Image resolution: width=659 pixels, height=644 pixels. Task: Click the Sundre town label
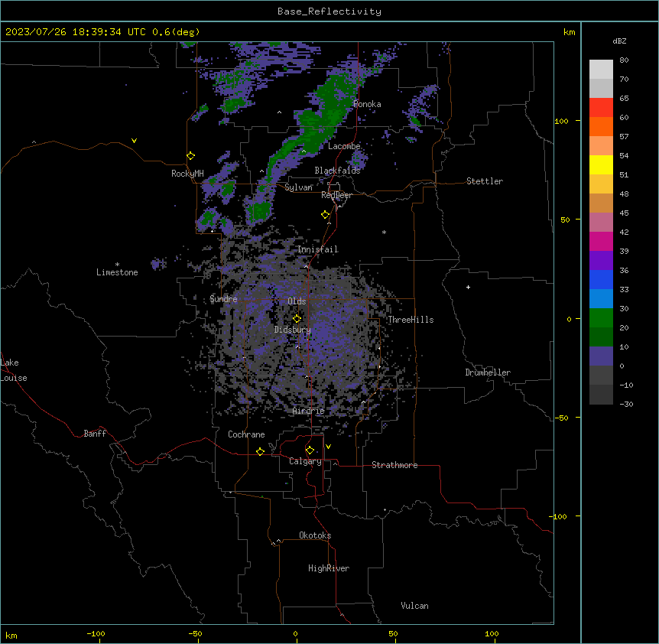tap(223, 299)
